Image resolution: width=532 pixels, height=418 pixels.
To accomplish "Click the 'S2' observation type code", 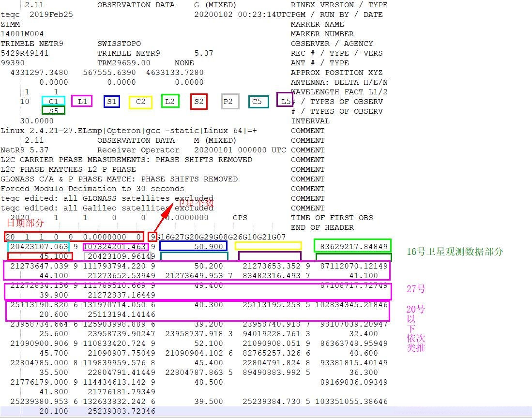I will click(199, 102).
